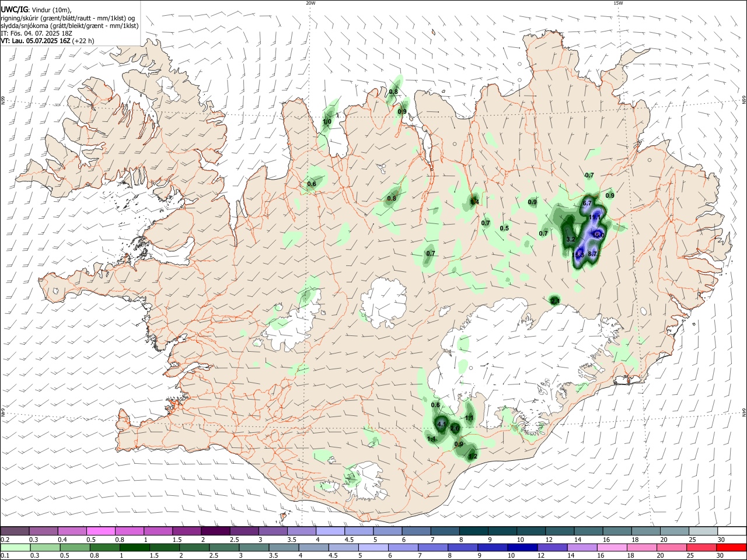Click the 1.2 precipitation value label
747x560 pixels.
(x=473, y=456)
